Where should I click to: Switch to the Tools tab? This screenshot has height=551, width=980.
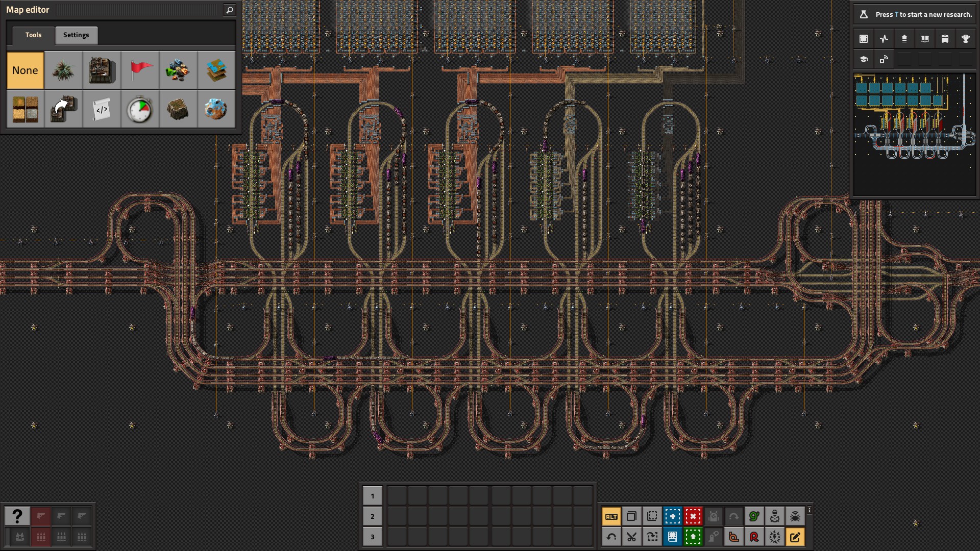(33, 35)
